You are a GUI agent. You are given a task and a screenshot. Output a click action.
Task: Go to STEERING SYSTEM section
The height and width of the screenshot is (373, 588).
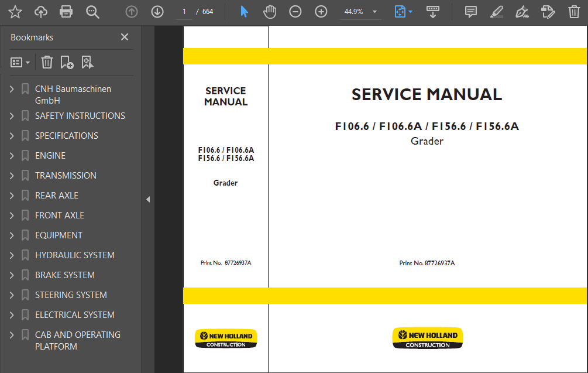(71, 295)
